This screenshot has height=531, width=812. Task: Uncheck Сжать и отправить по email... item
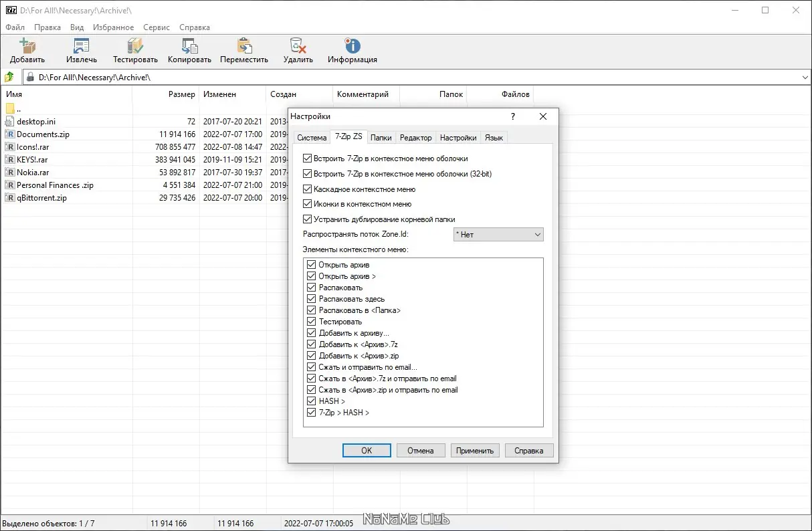(x=312, y=367)
